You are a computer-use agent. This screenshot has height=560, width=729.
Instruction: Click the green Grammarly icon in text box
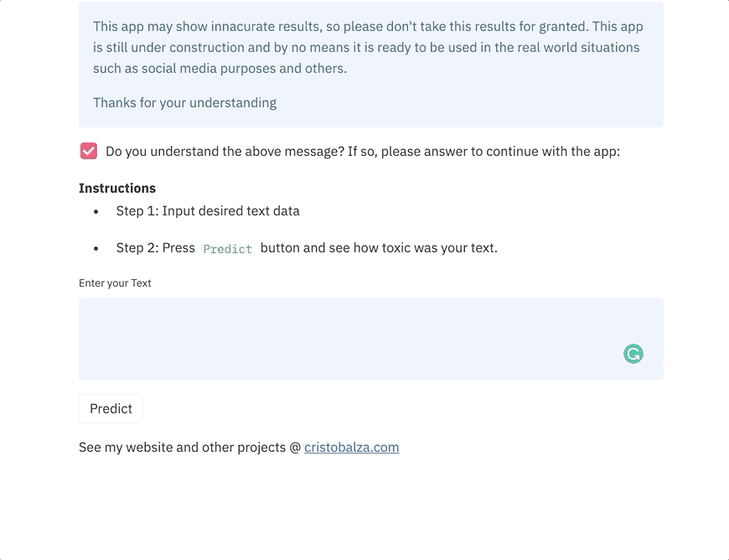[x=633, y=354]
